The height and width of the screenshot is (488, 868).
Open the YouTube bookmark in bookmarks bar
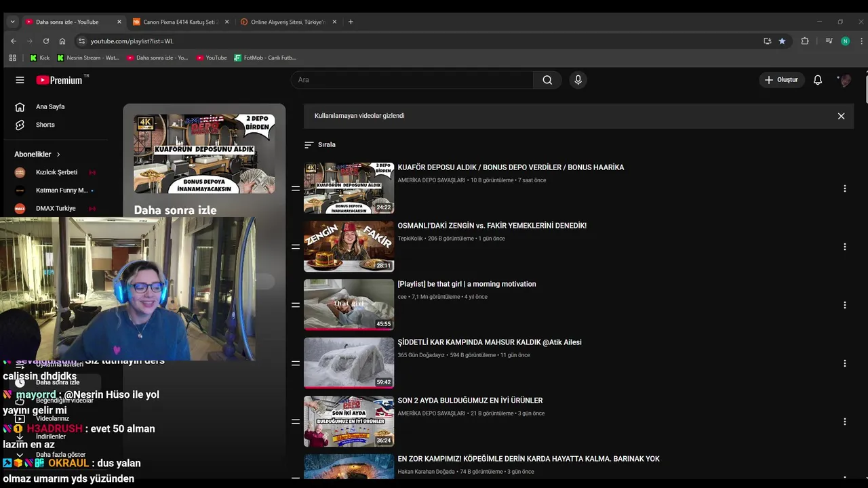(x=211, y=58)
